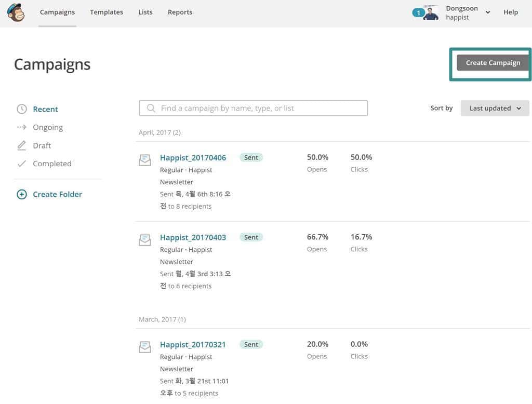Switch to the Templates tab
The image size is (532, 404).
click(106, 12)
